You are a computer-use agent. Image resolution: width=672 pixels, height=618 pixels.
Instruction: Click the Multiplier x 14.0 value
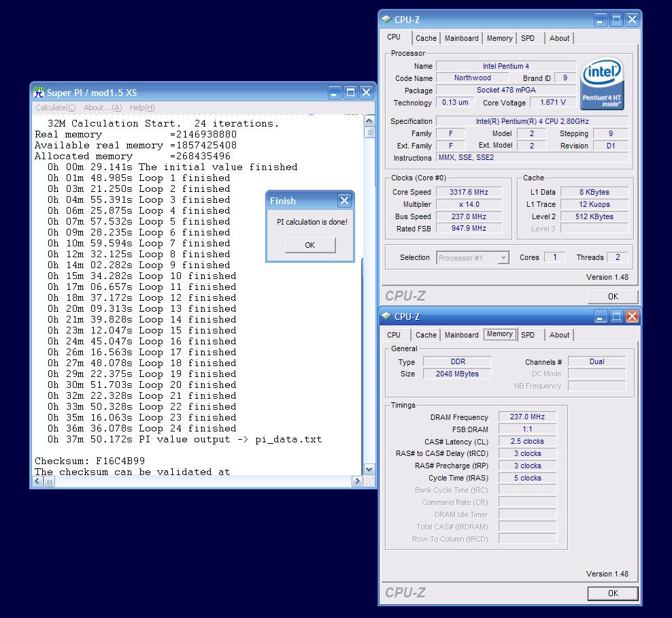pos(469,205)
